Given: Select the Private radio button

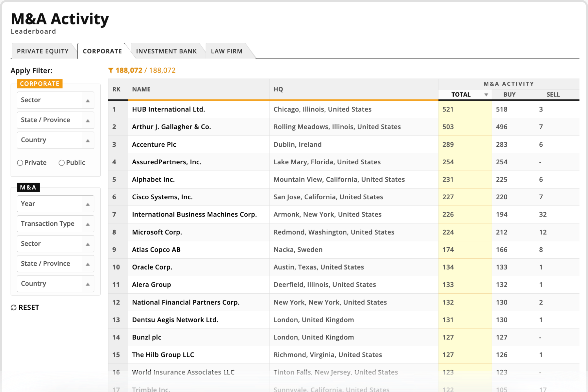Looking at the screenshot, I should 20,163.
